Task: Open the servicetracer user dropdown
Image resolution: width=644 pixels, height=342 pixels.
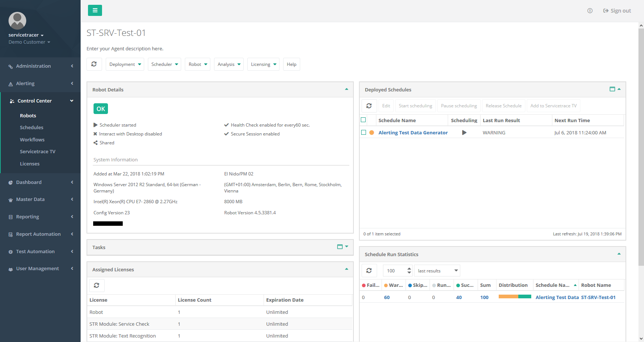Action: click(x=26, y=35)
